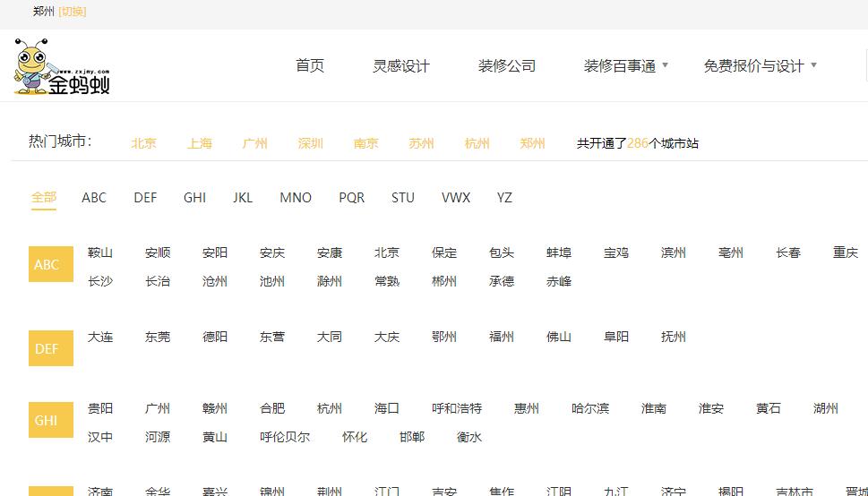Image resolution: width=868 pixels, height=496 pixels.
Task: Choose 深圳 from hot cities
Action: [x=311, y=143]
